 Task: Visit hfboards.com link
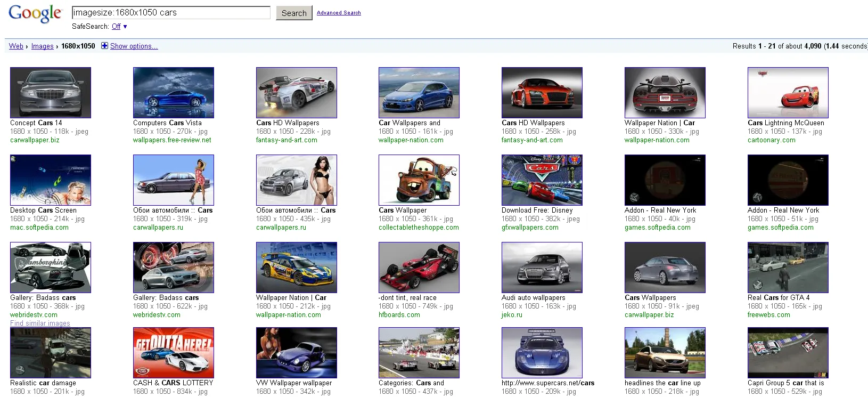pyautogui.click(x=399, y=315)
